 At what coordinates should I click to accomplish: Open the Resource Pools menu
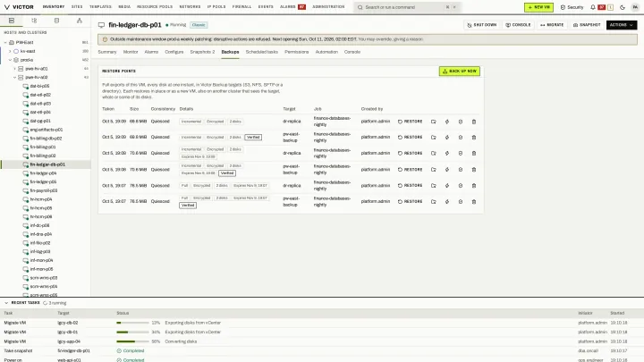tap(155, 7)
